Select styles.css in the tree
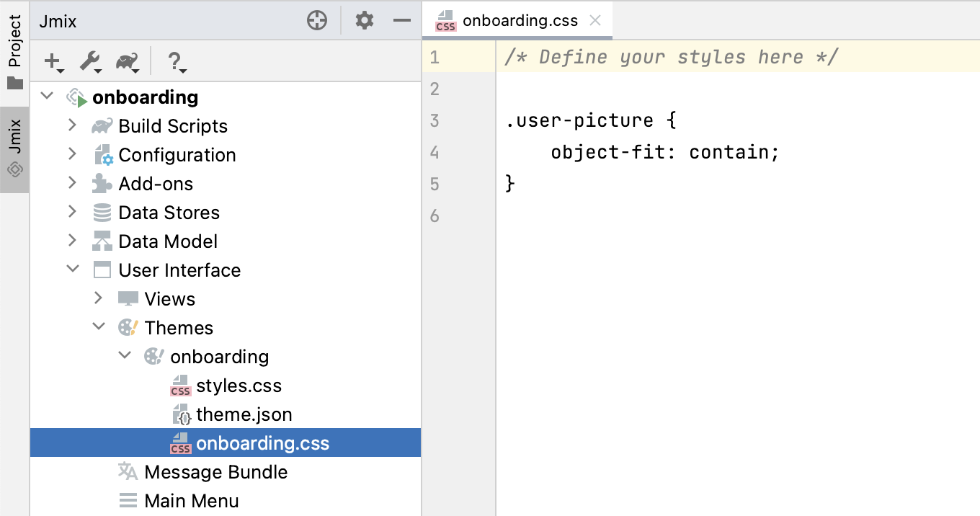This screenshot has height=516, width=980. click(239, 386)
